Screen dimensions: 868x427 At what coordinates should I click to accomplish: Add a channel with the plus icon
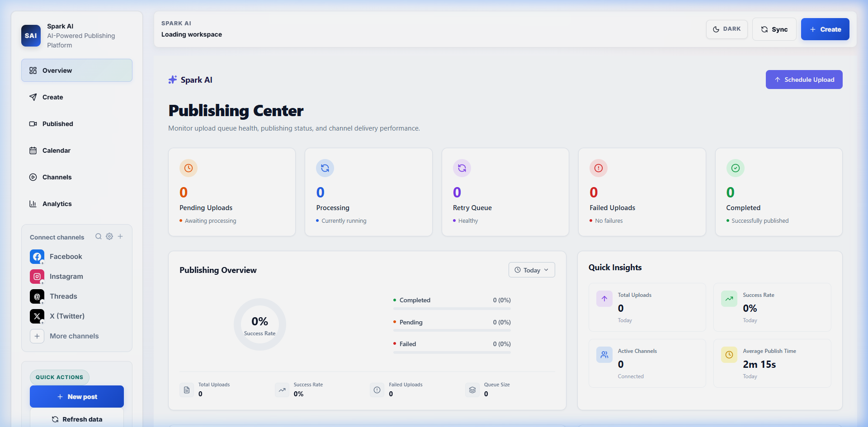coord(120,236)
